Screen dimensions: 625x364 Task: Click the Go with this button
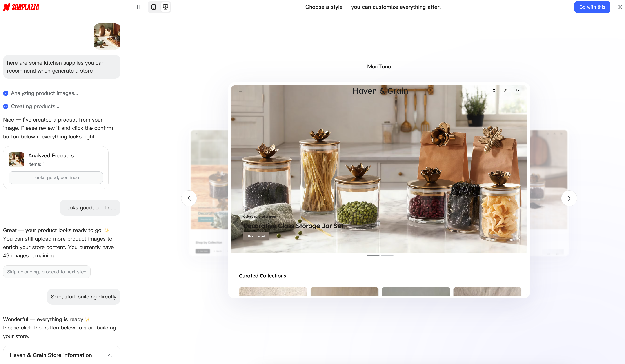point(592,7)
